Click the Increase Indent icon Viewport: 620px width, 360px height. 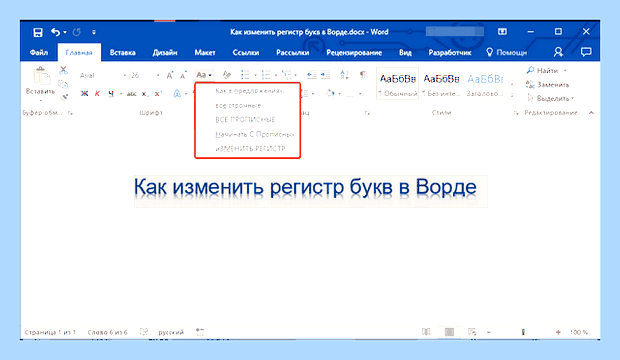[x=325, y=75]
